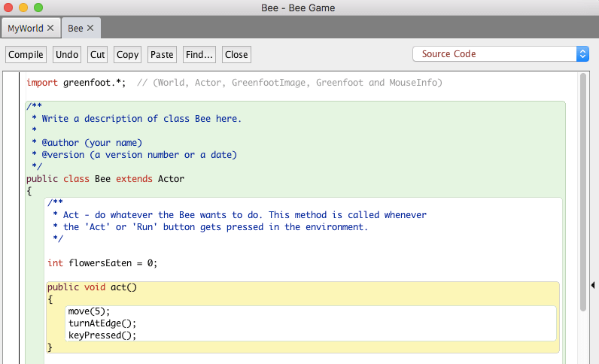
Task: Click the green macOS zoom window button
Action: point(38,8)
